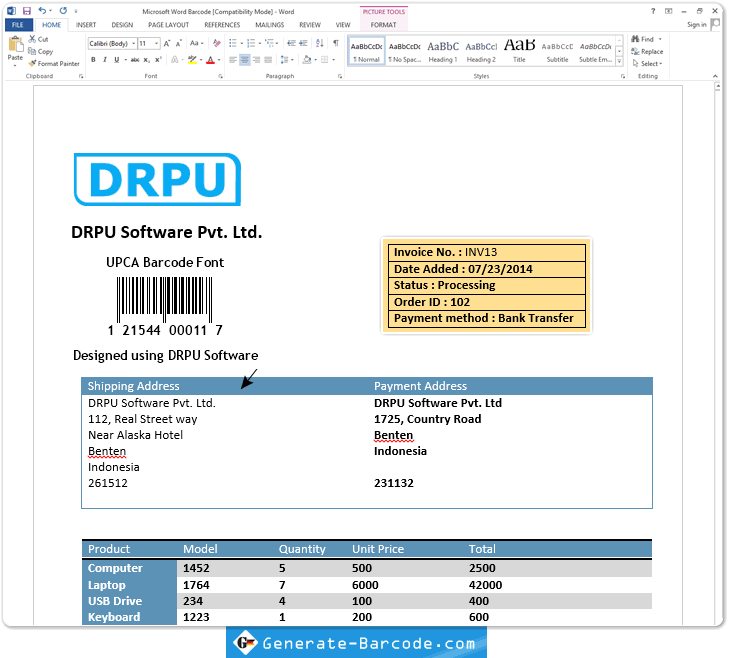Open the Change Case dropdown
The image size is (729, 658).
[x=197, y=43]
